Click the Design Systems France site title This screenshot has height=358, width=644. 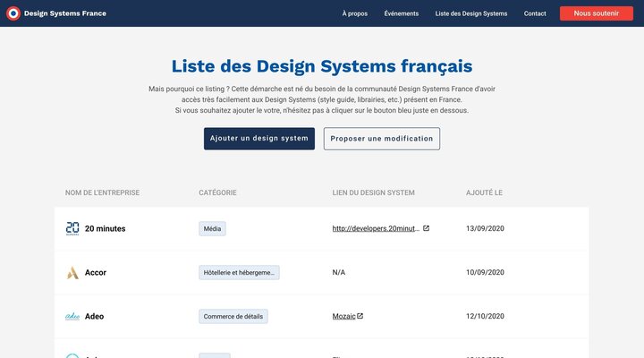[65, 13]
